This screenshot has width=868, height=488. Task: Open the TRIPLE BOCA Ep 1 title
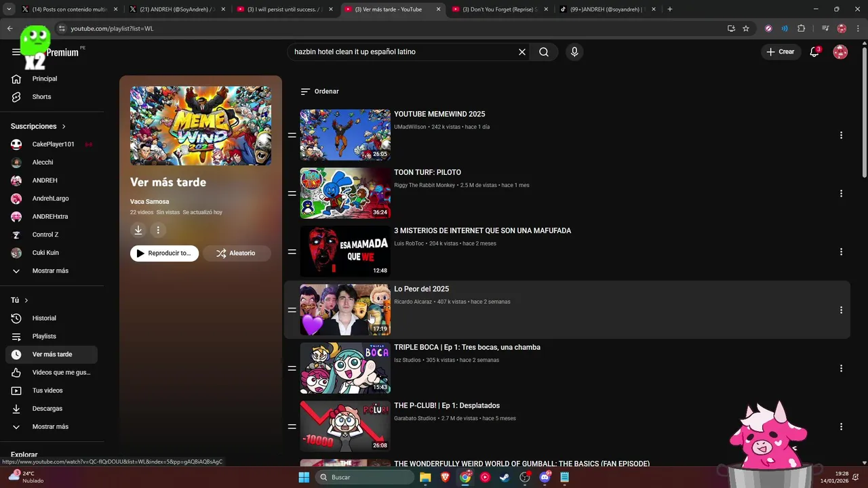click(467, 348)
